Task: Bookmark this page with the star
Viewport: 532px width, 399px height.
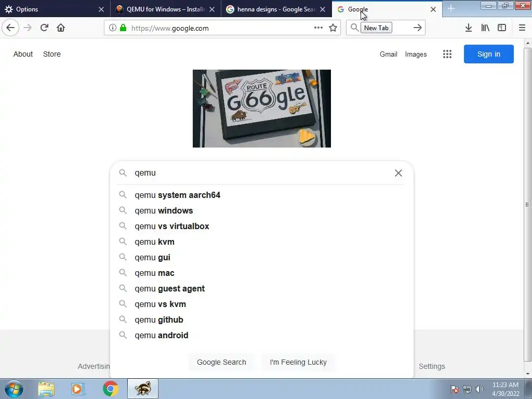Action: point(333,28)
